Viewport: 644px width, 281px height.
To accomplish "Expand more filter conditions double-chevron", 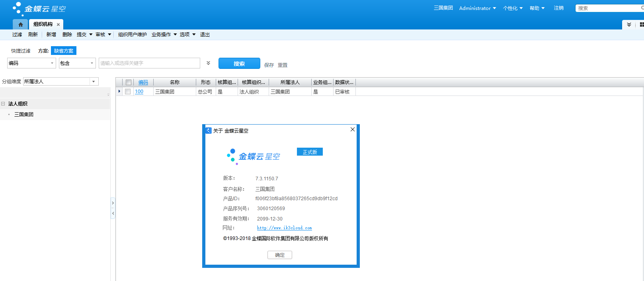I will pos(208,63).
